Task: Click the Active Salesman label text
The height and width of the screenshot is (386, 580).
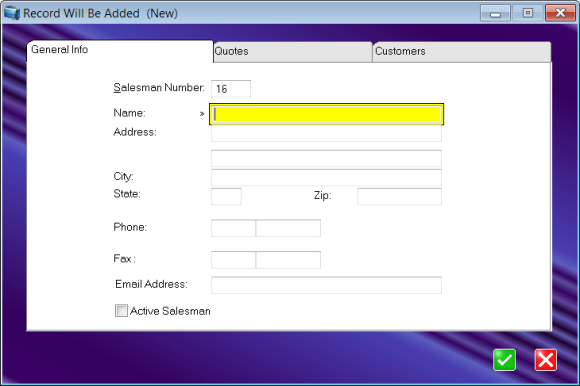Action: (170, 311)
